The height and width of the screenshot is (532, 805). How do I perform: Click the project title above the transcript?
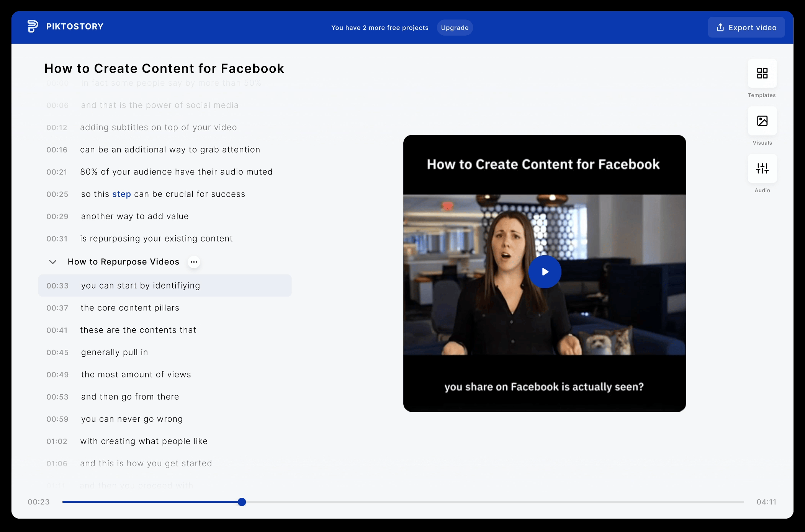click(x=164, y=69)
